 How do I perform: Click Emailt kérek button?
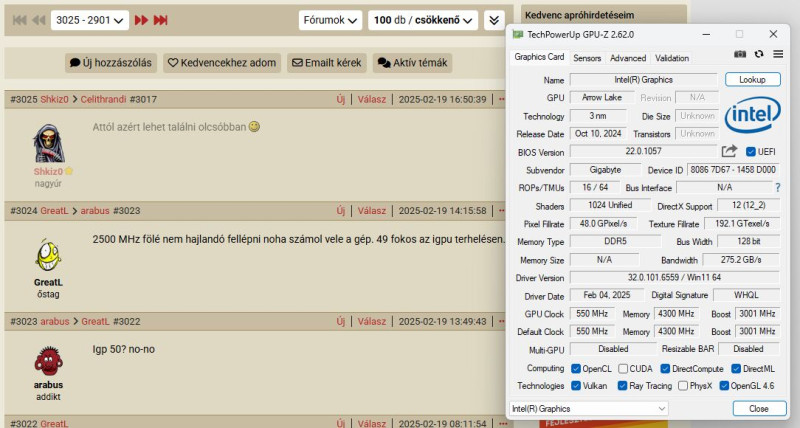[x=327, y=63]
